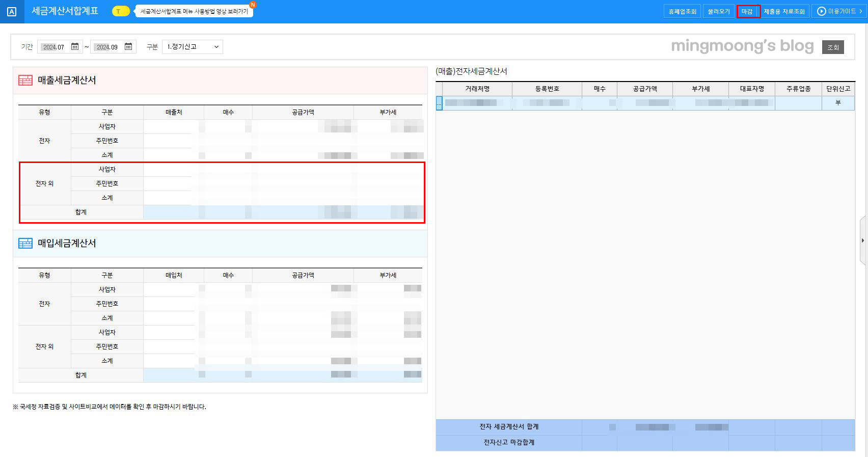Click the 대표자명 column header

click(752, 89)
